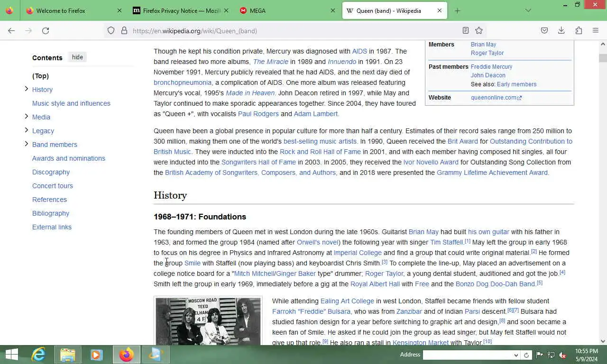Viewport: 607px width, 364px height.
Task: Open the Windows Start button
Action: [12, 355]
